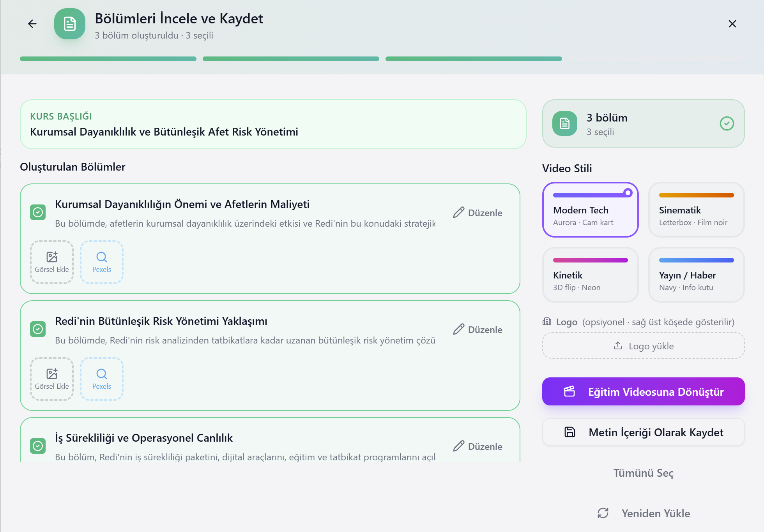764x532 pixels.
Task: Click the 'Oluşturulan Bölümler' heading
Action: click(73, 167)
